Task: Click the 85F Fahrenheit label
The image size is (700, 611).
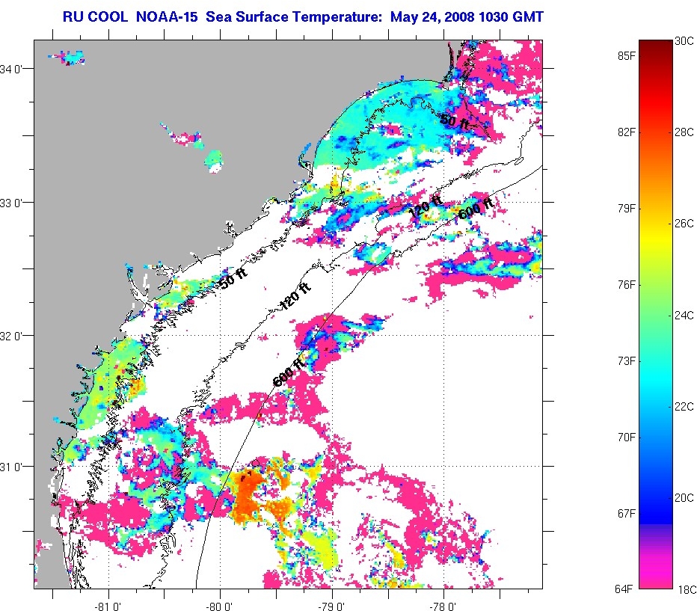Action: pyautogui.click(x=627, y=55)
